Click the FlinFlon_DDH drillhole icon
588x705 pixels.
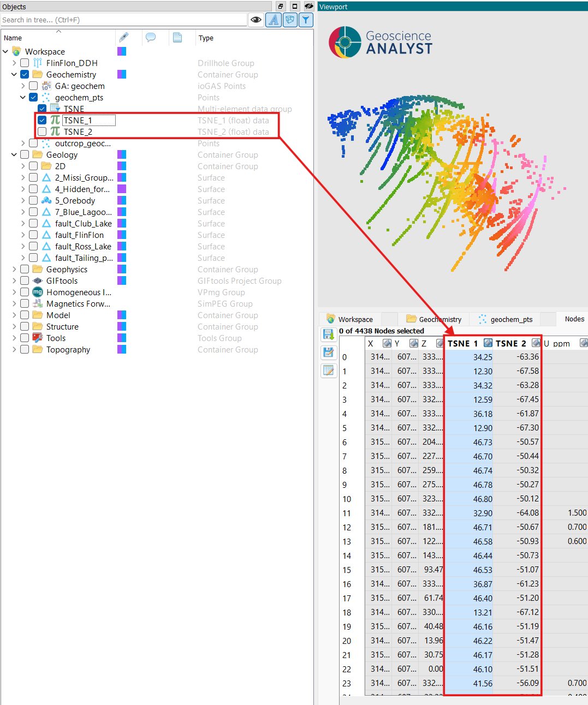coord(38,63)
